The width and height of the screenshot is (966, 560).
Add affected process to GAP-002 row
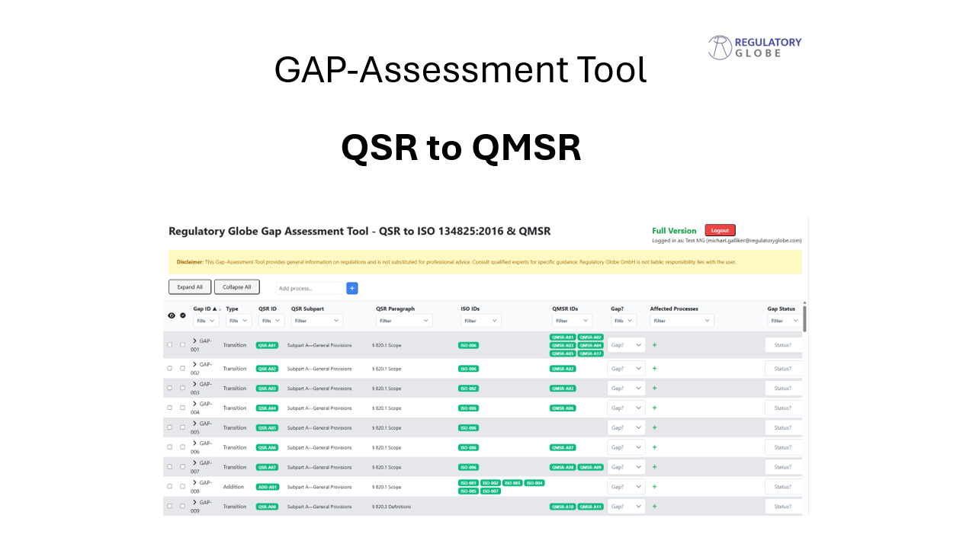pos(654,369)
